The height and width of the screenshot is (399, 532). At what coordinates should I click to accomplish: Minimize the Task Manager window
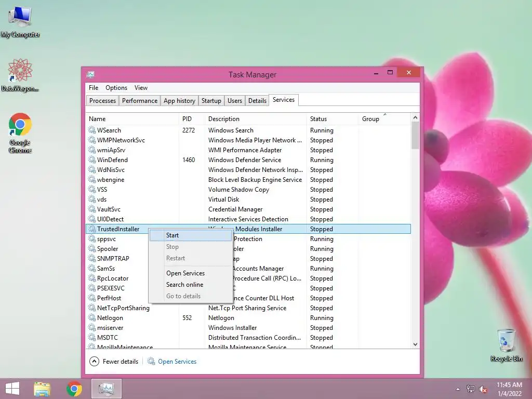(376, 73)
